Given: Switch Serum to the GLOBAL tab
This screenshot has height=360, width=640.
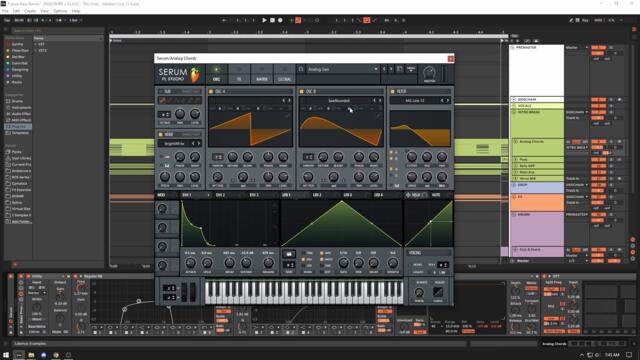Looking at the screenshot, I should point(284,74).
